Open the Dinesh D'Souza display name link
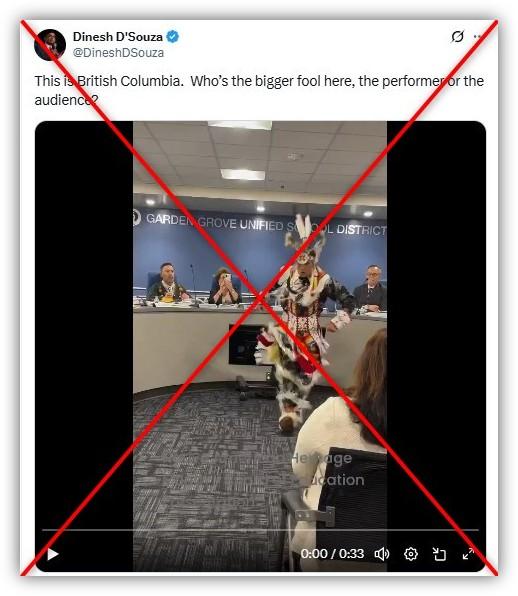Screen dimensions: 518x596 pos(117,36)
